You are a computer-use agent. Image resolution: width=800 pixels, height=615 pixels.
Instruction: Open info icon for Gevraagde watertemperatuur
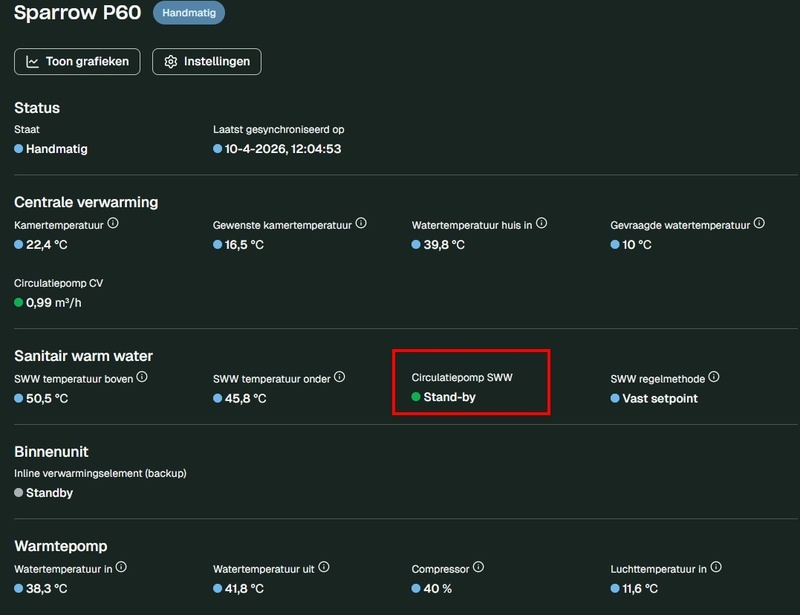[759, 224]
